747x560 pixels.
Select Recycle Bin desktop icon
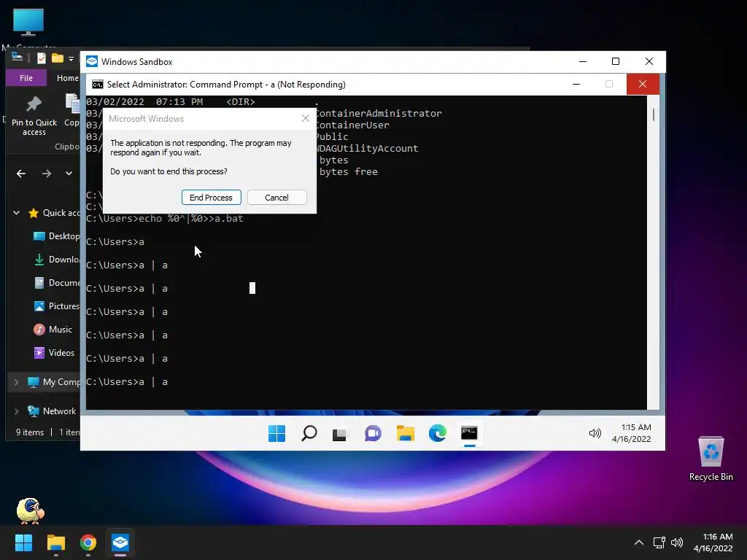711,459
